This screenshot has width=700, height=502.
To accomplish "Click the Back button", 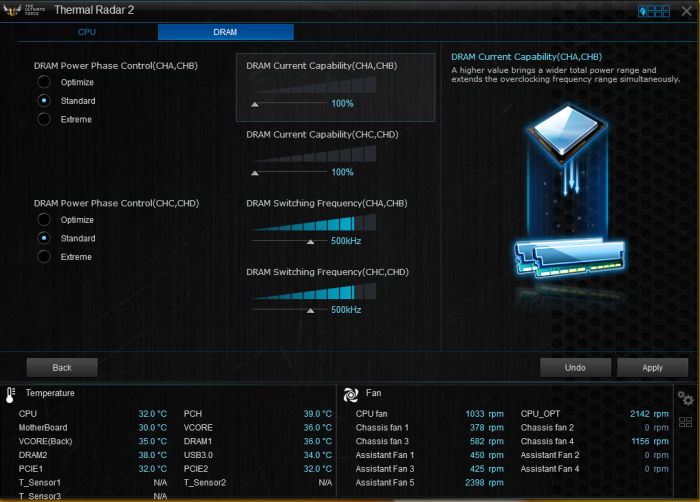I will 62,368.
